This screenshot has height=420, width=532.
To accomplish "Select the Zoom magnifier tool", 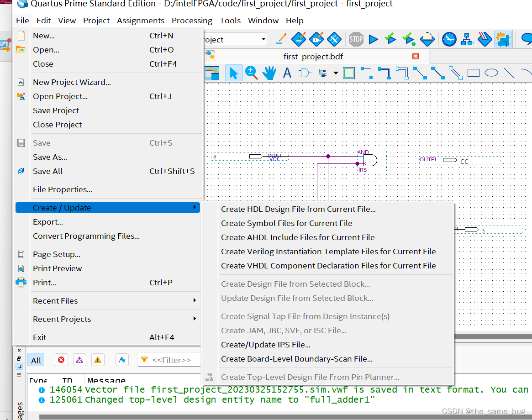I will [x=252, y=73].
